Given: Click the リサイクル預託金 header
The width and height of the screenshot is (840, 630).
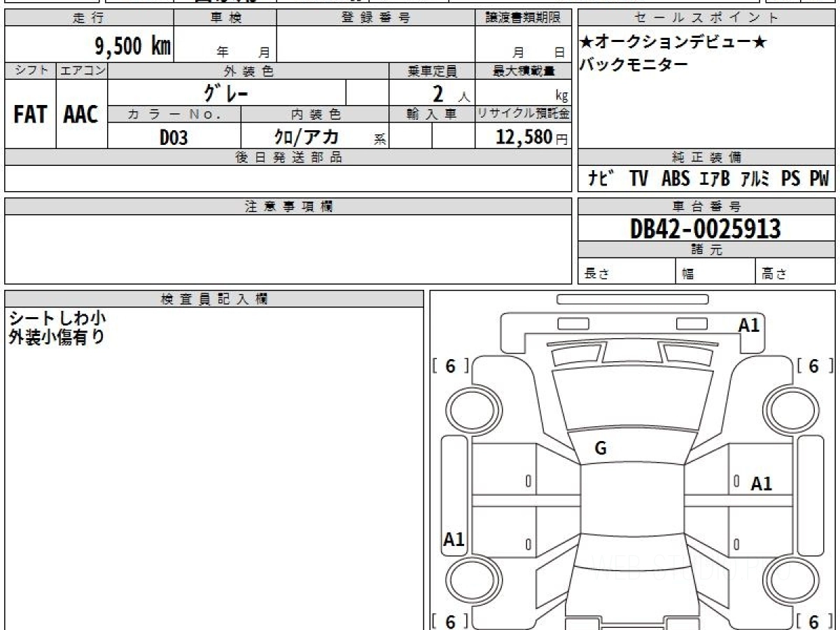Looking at the screenshot, I should pos(524,114).
